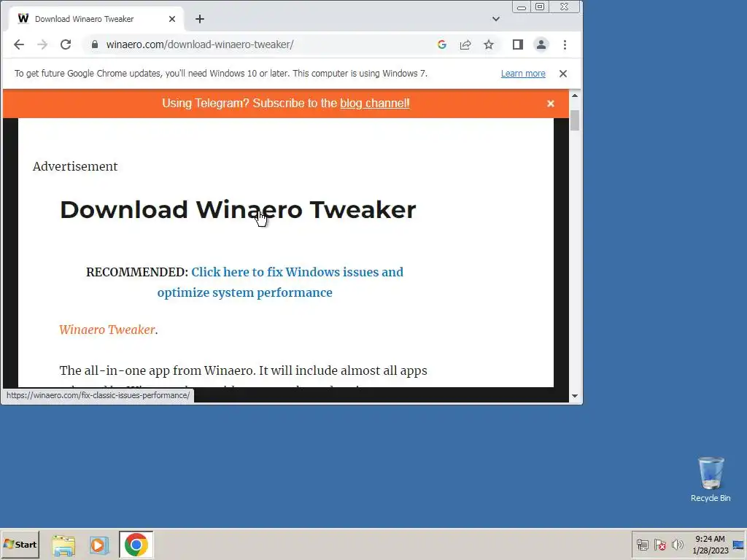747x560 pixels.
Task: Click the Show desktop button in tray
Action: [739, 545]
